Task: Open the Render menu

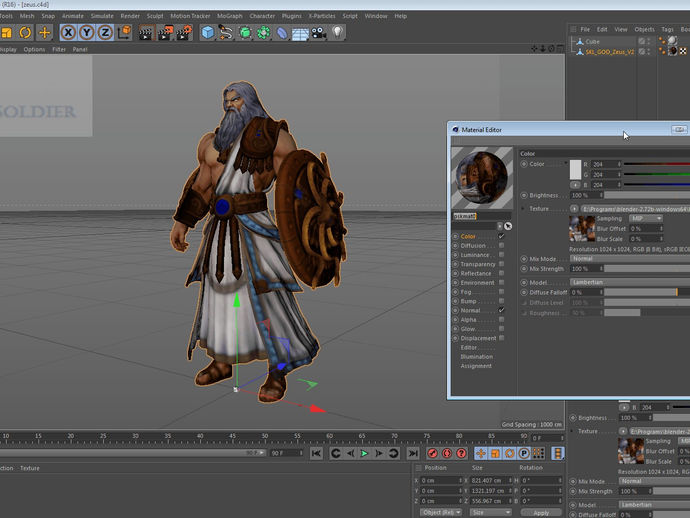Action: click(x=130, y=16)
